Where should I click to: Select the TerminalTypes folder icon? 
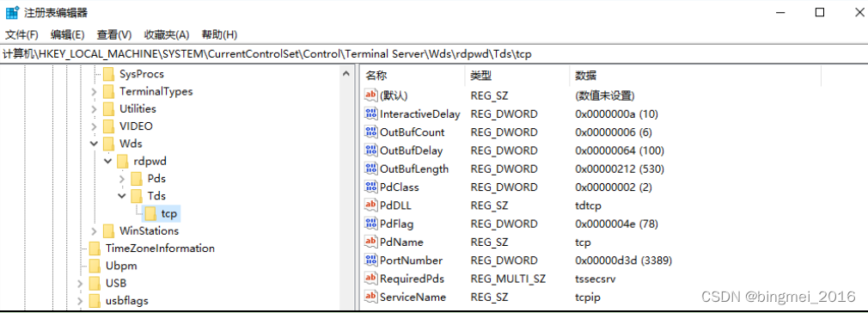(109, 91)
